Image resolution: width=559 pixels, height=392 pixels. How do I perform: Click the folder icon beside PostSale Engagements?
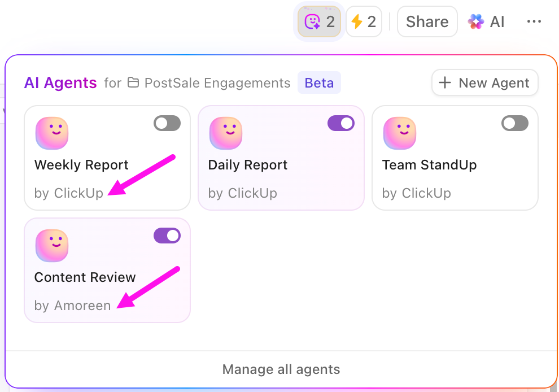134,82
